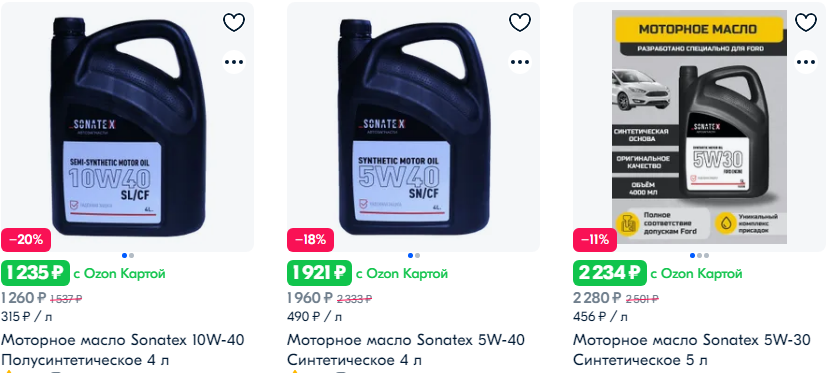Open more options for 5W-40 product
The width and height of the screenshot is (827, 373).
[x=520, y=62]
